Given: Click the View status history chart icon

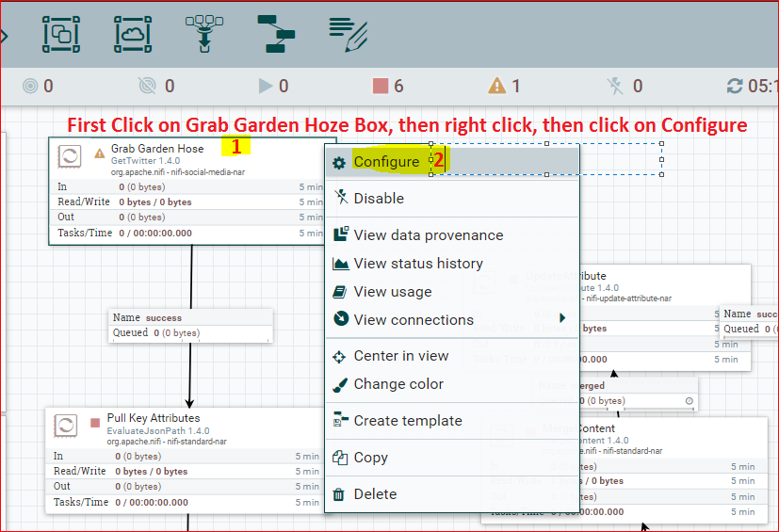Looking at the screenshot, I should click(341, 264).
